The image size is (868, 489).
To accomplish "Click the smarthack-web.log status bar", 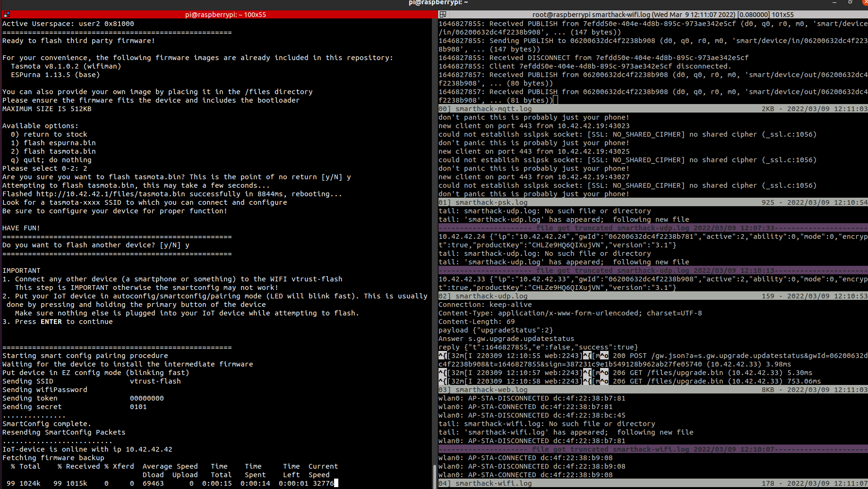I will pos(652,390).
